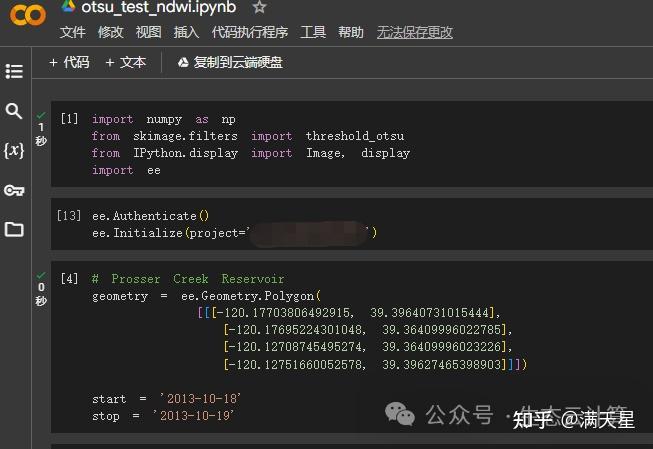Open the 插入 menu
Image resolution: width=653 pixels, height=449 pixels.
(x=186, y=32)
